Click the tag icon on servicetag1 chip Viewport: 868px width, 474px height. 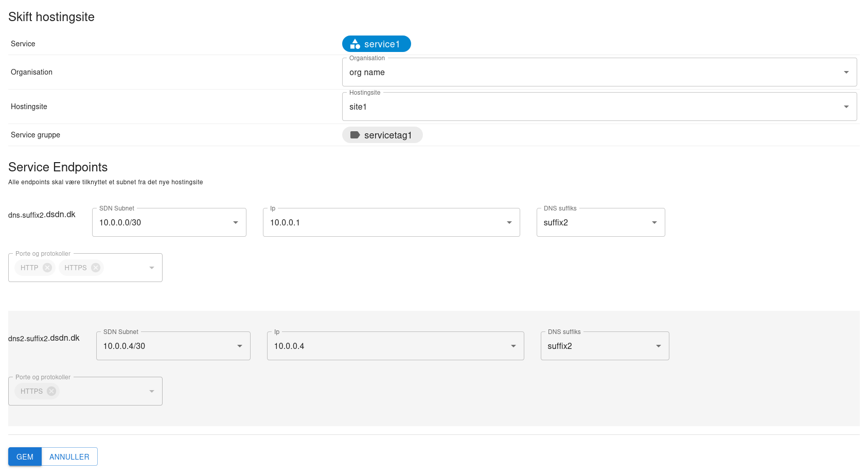[x=356, y=135]
